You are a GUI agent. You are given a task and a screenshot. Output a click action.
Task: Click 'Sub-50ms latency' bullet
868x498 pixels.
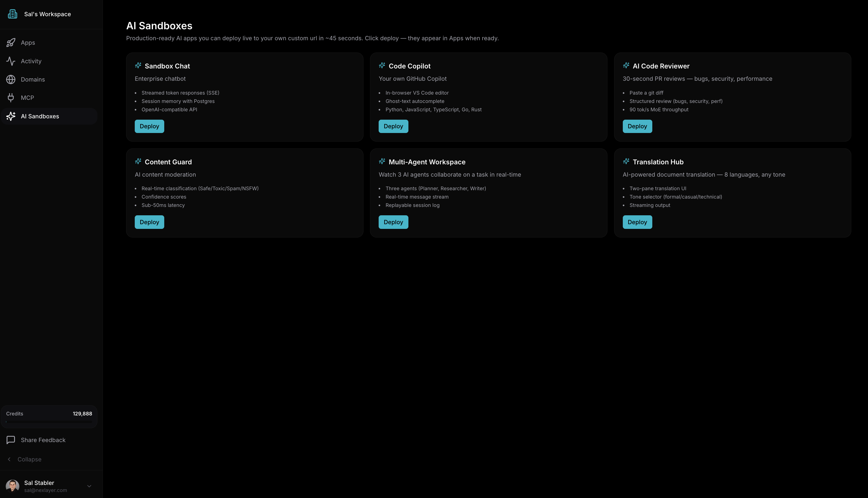(x=163, y=205)
